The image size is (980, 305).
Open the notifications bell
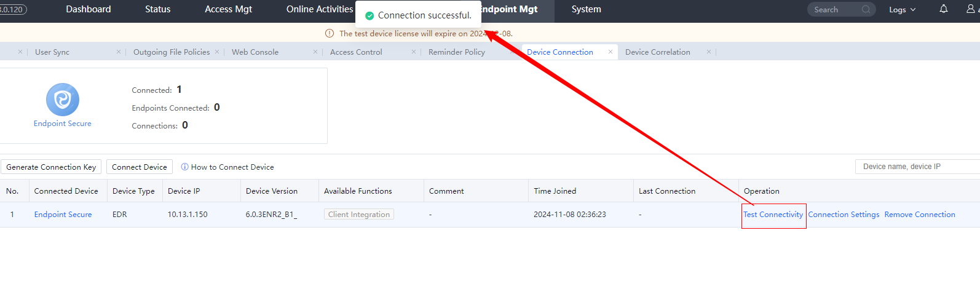tap(943, 9)
